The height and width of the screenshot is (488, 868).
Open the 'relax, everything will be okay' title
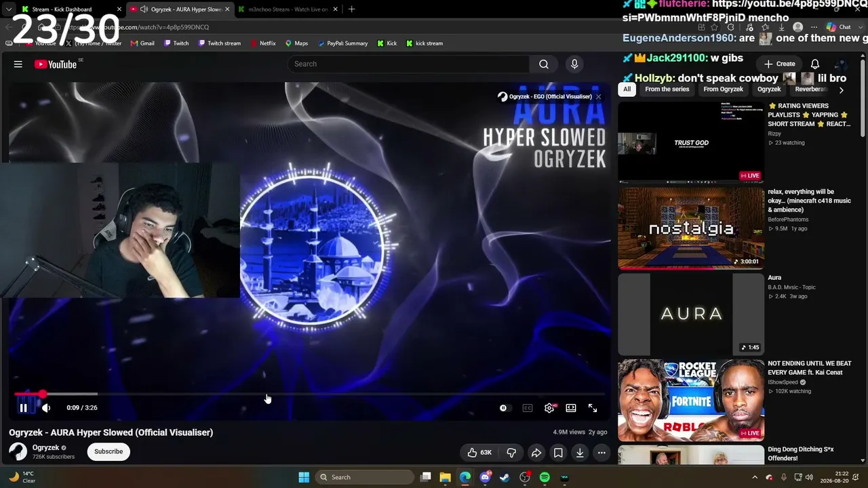pyautogui.click(x=809, y=201)
